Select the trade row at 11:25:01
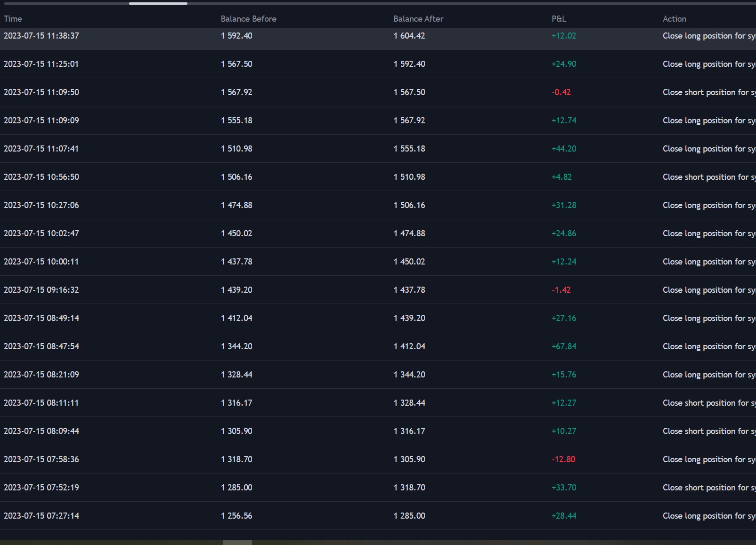This screenshot has width=756, height=545. coord(41,64)
